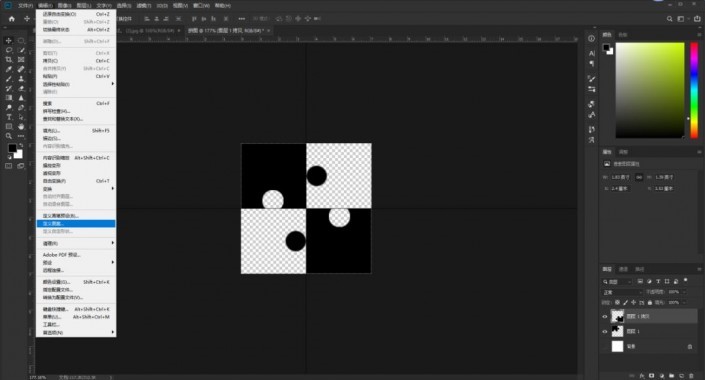Select the Brush tool
Screen dimensions: 705x380
click(9, 79)
